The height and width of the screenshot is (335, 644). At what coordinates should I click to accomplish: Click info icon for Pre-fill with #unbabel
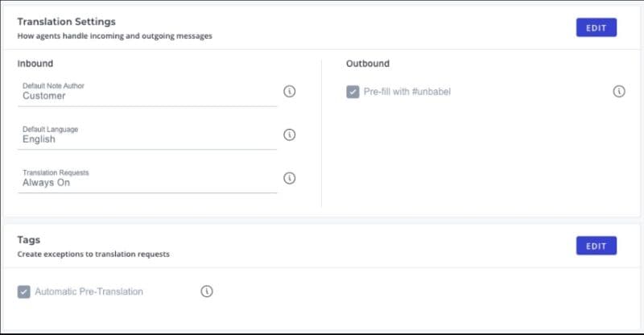(619, 91)
